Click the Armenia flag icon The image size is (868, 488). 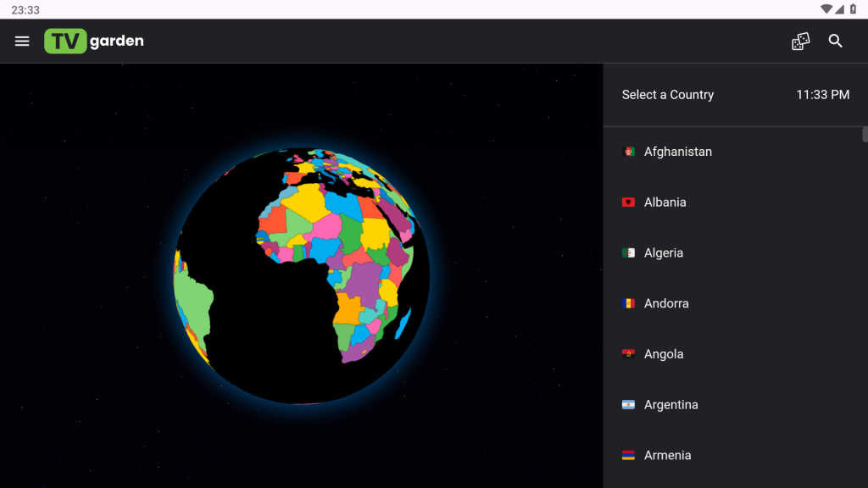click(628, 455)
